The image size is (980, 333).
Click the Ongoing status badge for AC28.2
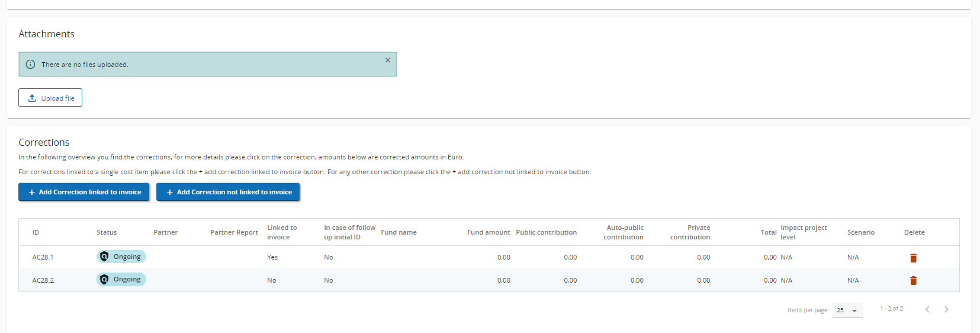pyautogui.click(x=121, y=280)
